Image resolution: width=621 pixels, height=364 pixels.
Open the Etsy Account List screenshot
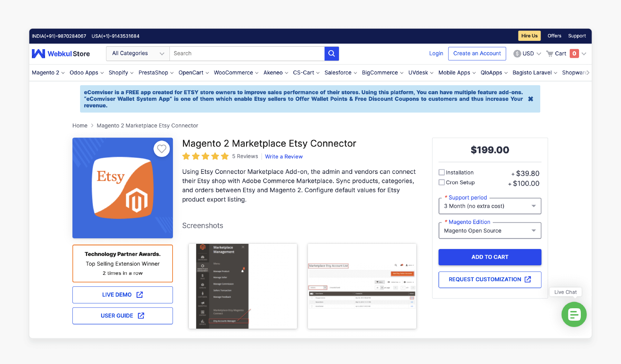pyautogui.click(x=362, y=286)
